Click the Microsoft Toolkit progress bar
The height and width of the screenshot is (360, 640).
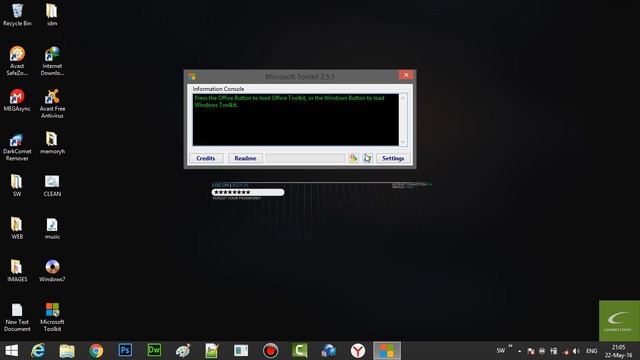click(306, 158)
